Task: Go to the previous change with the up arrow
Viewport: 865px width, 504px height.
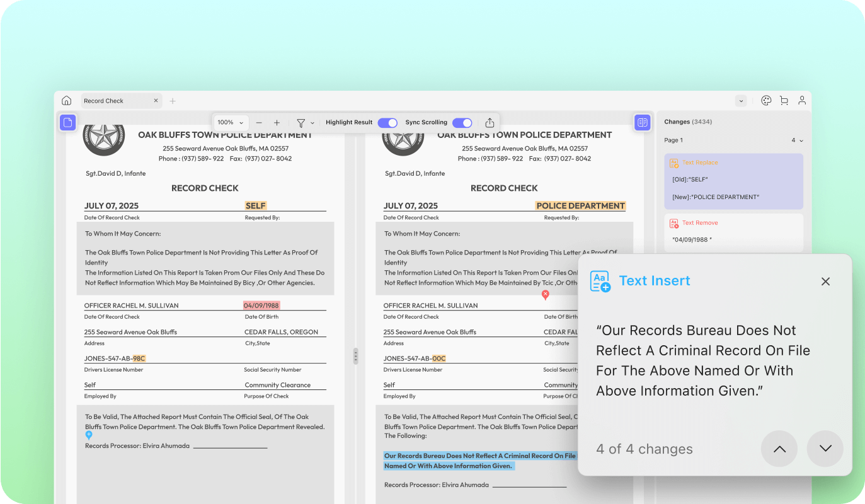Action: pyautogui.click(x=779, y=449)
